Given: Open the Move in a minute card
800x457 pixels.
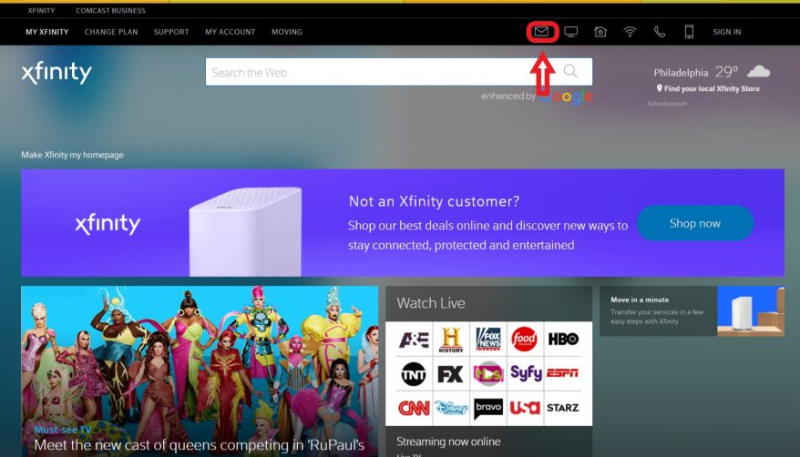Looking at the screenshot, I should tap(692, 311).
